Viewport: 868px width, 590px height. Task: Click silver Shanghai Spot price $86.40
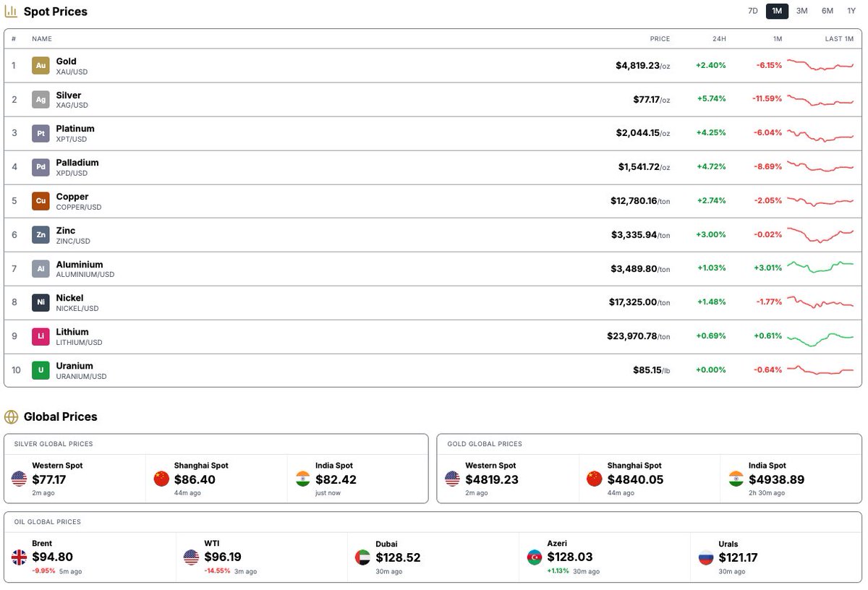[195, 479]
